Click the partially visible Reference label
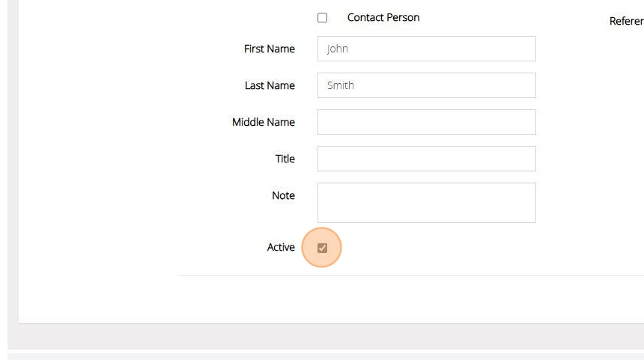Screen dimensions: 644x360 pyautogui.click(x=626, y=22)
